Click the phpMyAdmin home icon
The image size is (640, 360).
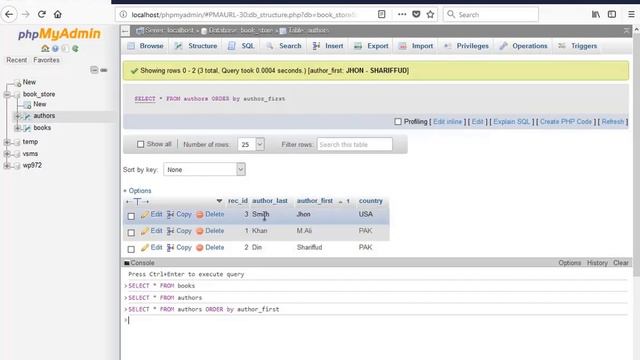tap(45, 49)
